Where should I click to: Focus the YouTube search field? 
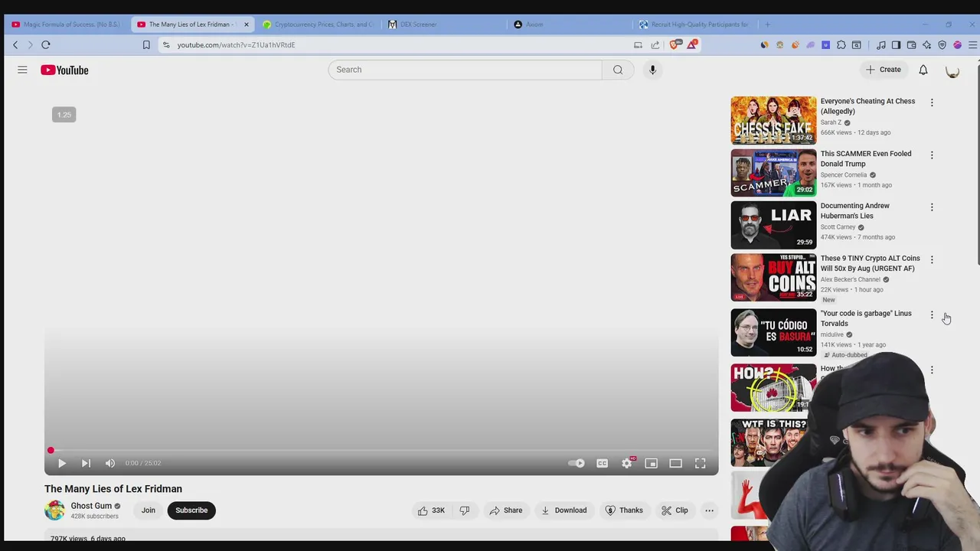(x=465, y=70)
